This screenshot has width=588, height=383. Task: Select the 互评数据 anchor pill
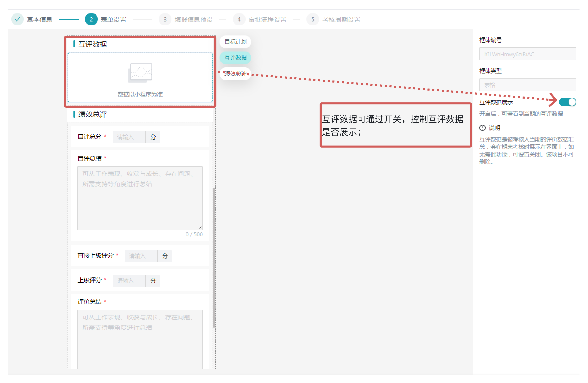coord(235,58)
